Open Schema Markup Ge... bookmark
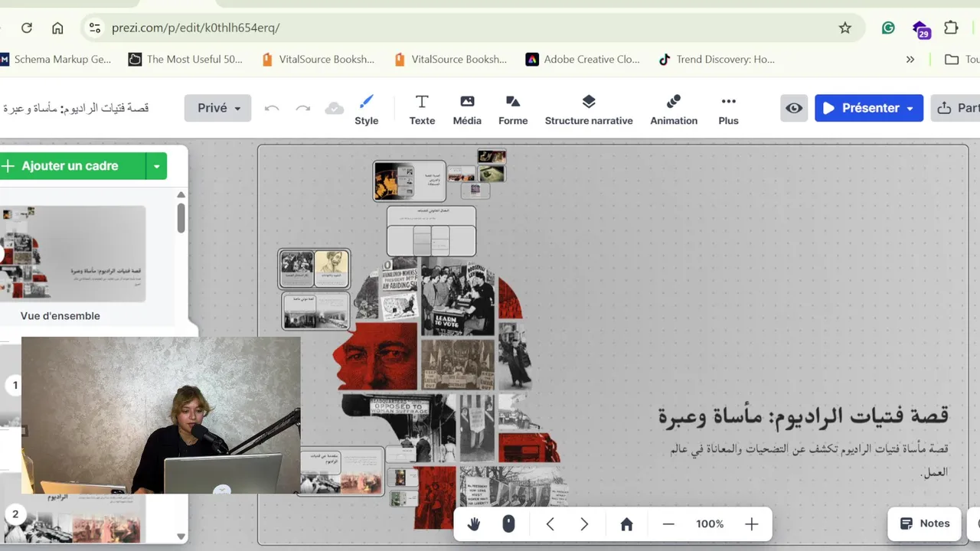 point(55,59)
